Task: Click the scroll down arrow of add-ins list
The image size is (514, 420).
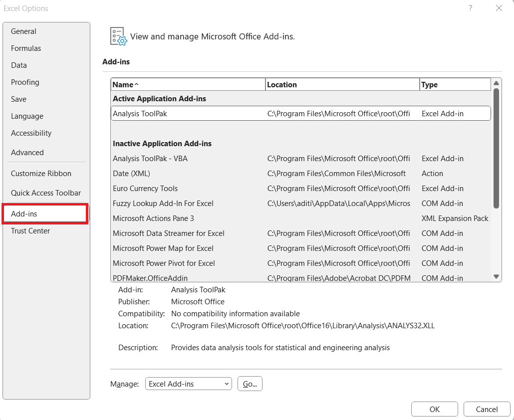Action: point(497,277)
